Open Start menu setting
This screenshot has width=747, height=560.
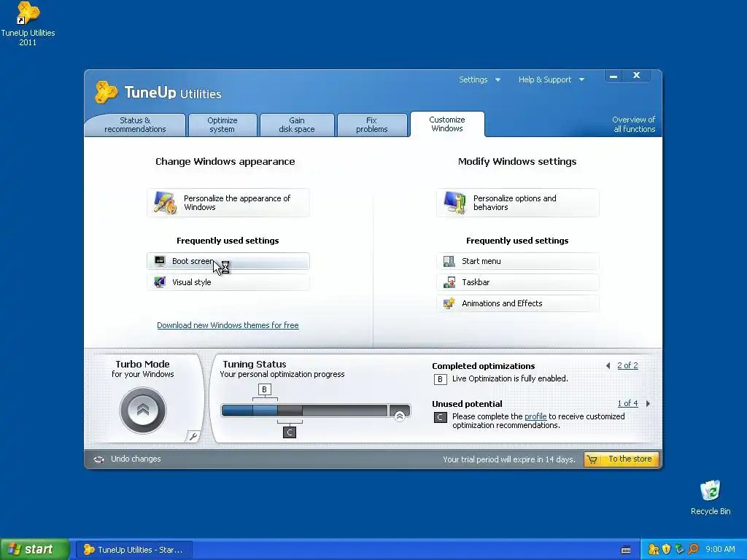tap(518, 261)
